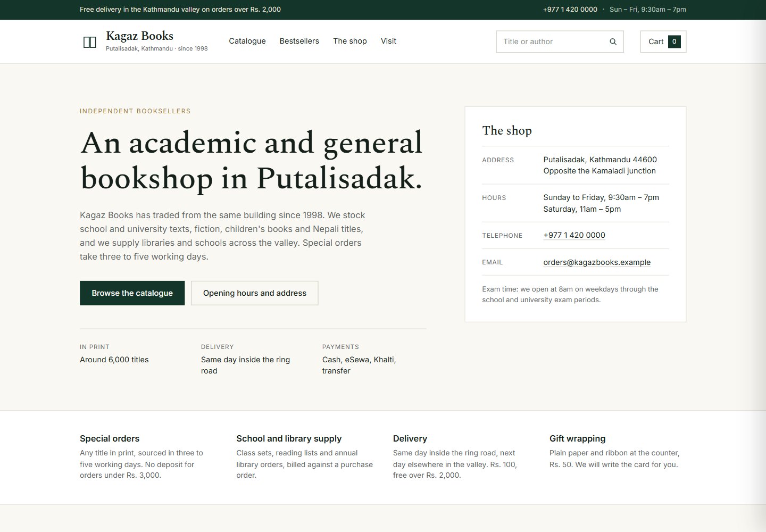Click 'The shop' card heading
This screenshot has height=532, width=766.
507,130
